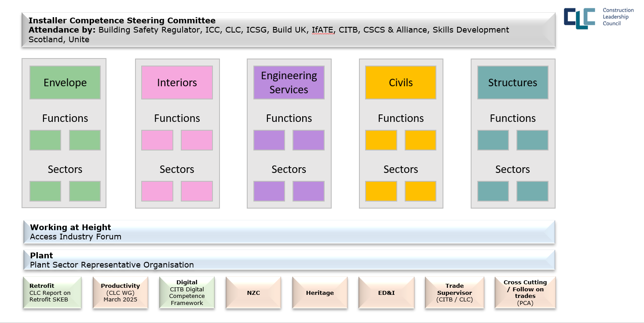Click the Functions label under Structures
644x323 pixels.
[513, 118]
